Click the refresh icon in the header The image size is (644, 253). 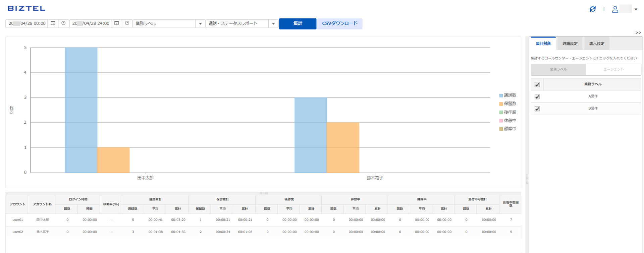click(593, 9)
